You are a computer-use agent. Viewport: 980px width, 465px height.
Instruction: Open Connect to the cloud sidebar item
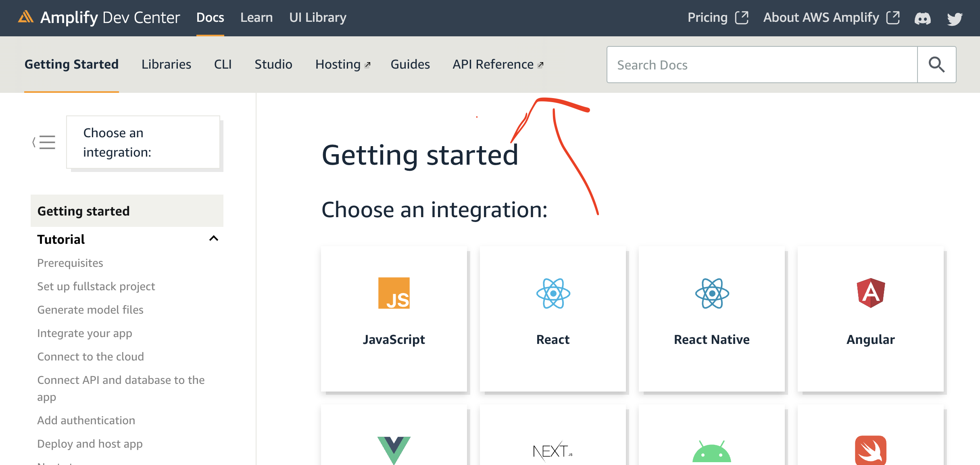(x=90, y=356)
